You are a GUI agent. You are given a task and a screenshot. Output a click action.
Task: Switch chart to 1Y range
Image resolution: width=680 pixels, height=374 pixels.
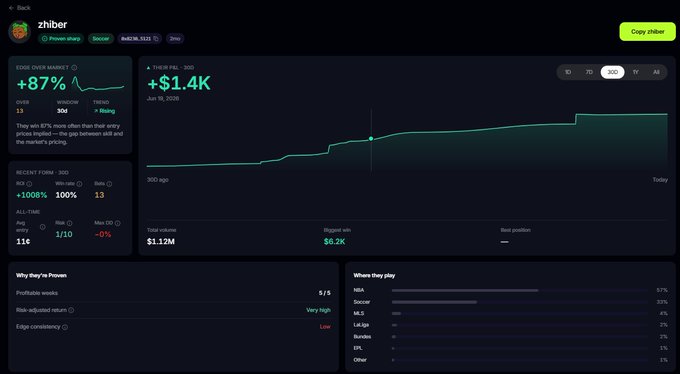pos(635,72)
